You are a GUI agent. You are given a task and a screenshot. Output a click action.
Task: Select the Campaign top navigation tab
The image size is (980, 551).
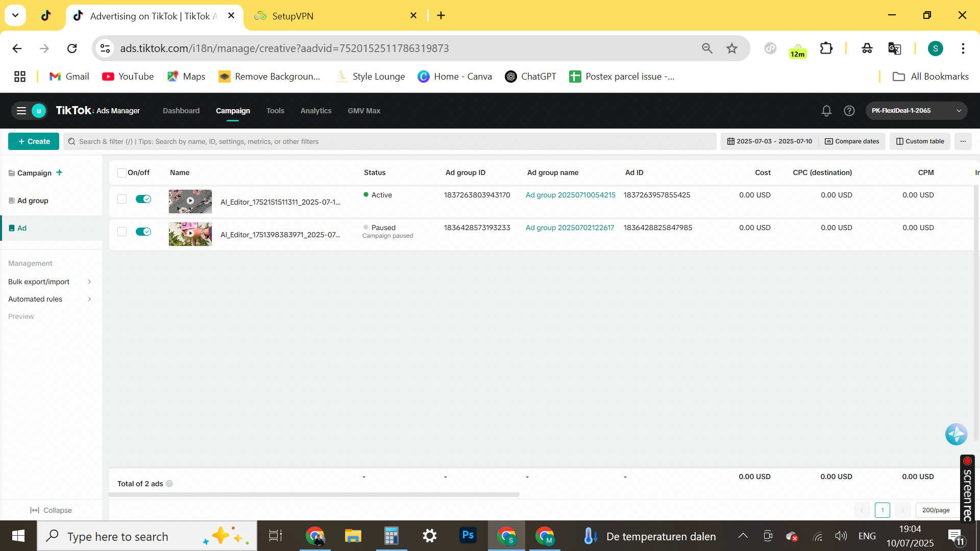[x=233, y=111]
